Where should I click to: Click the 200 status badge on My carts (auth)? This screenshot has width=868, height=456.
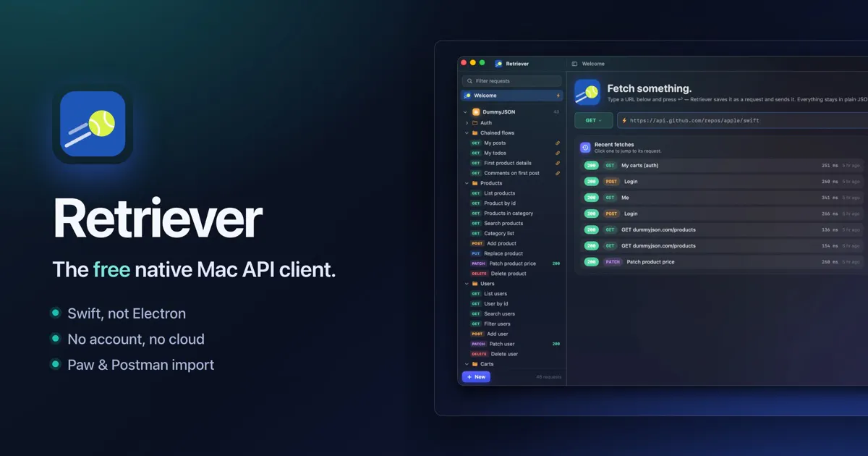click(x=592, y=166)
